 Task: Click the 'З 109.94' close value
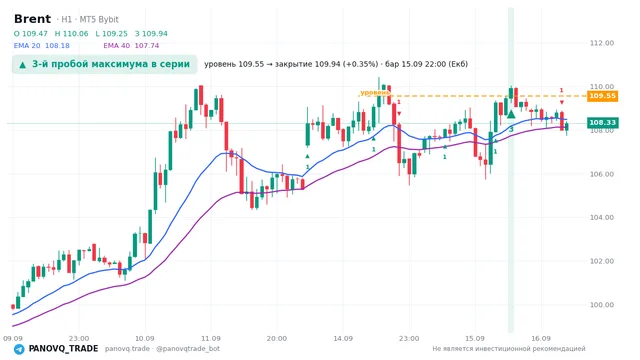[151, 34]
